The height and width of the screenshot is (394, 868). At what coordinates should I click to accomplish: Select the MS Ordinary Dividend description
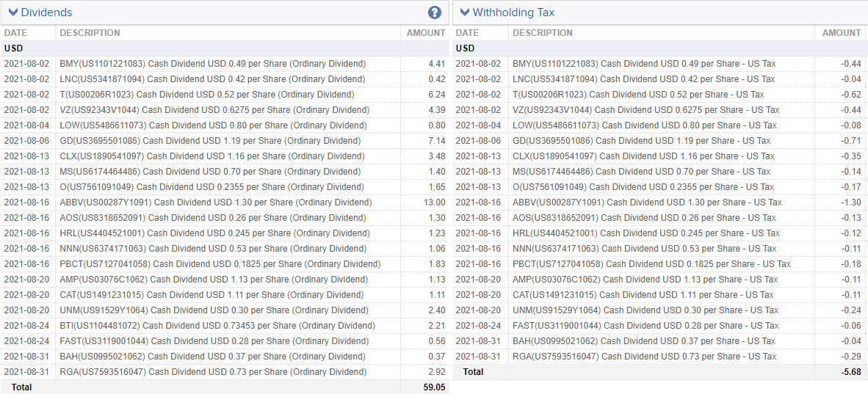pyautogui.click(x=210, y=172)
